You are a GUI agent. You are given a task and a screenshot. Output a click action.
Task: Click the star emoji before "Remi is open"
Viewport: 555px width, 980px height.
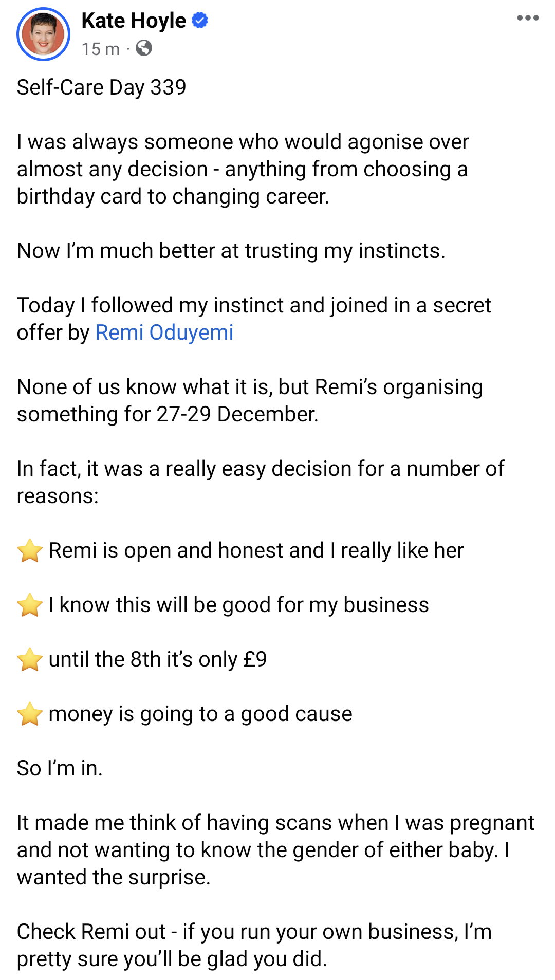[30, 550]
